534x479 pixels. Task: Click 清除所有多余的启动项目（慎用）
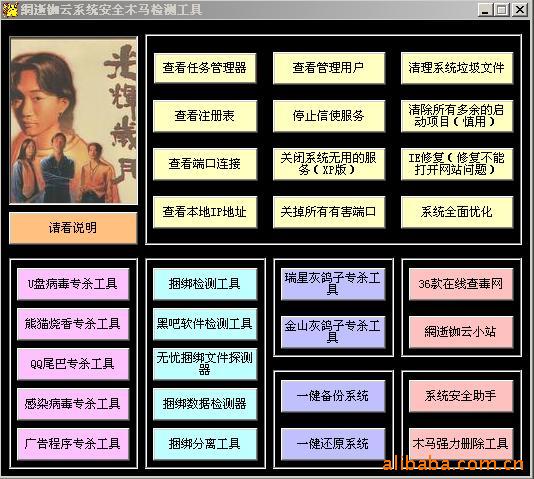457,116
